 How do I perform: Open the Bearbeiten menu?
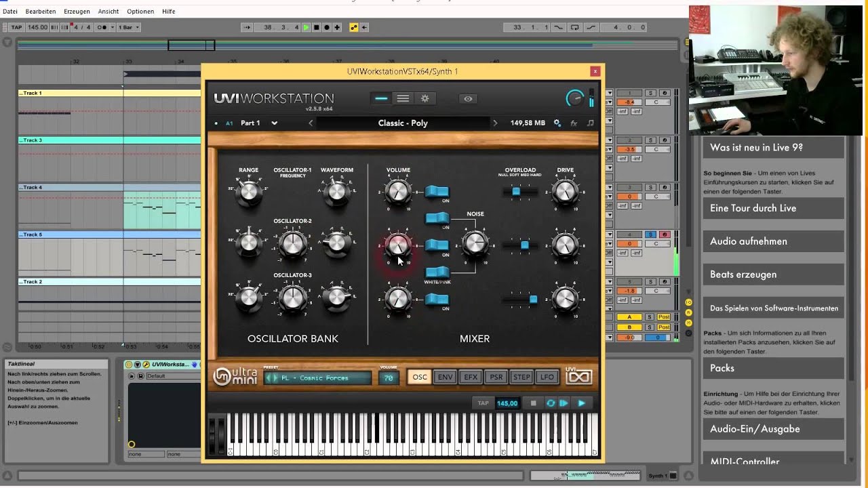[41, 12]
